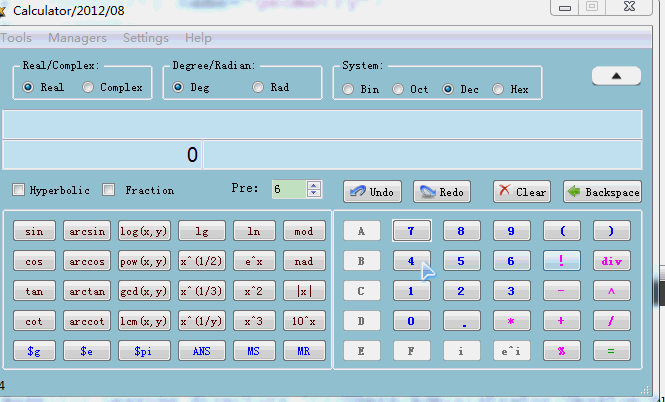Recall memory with the MR button
665x402 pixels.
(x=304, y=351)
